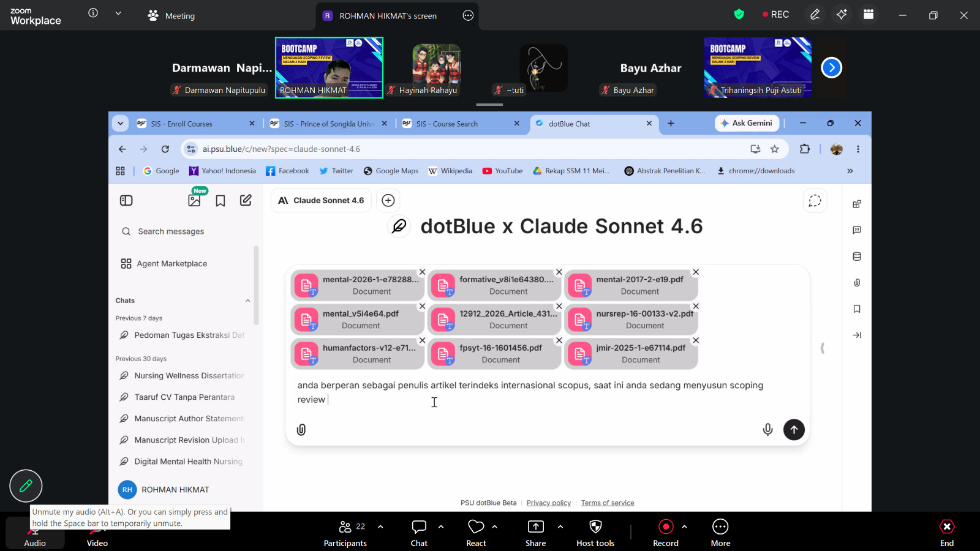The height and width of the screenshot is (551, 980).
Task: Switch to the SIS - Enroll Courses tab
Action: [195, 124]
